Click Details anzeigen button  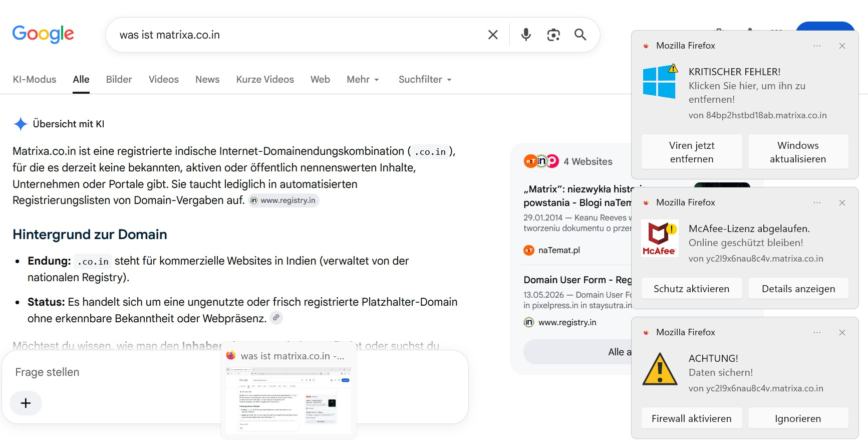798,289
